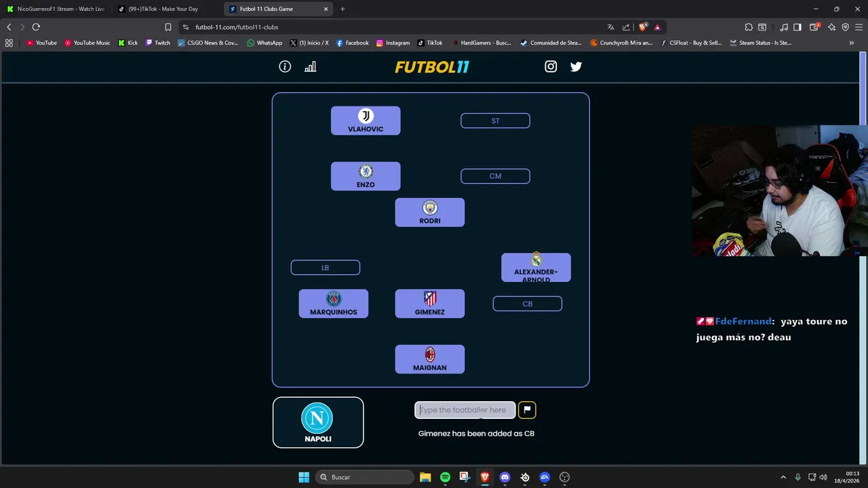Visit the Futbol11 Twitter bird icon
Image resolution: width=868 pixels, height=488 pixels.
[x=576, y=66]
